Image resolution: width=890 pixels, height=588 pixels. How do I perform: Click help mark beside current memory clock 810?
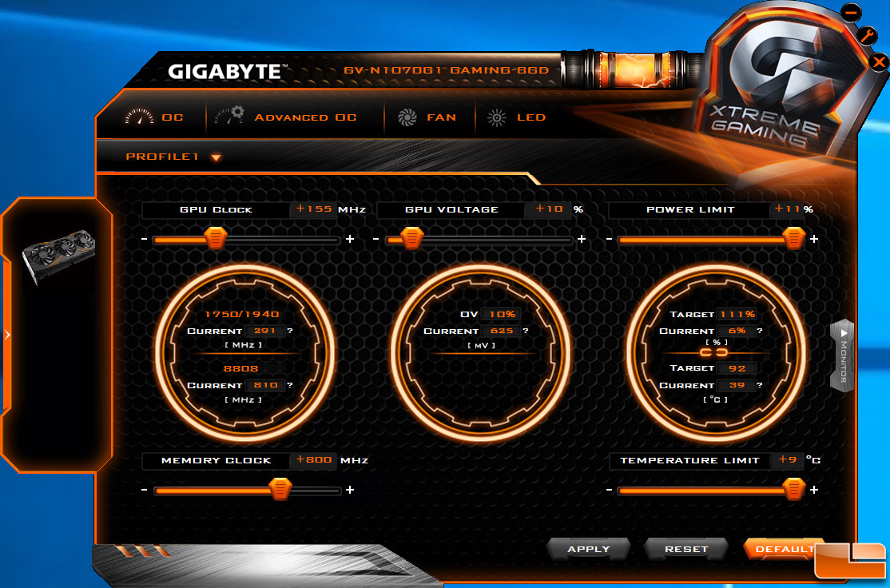[290, 385]
